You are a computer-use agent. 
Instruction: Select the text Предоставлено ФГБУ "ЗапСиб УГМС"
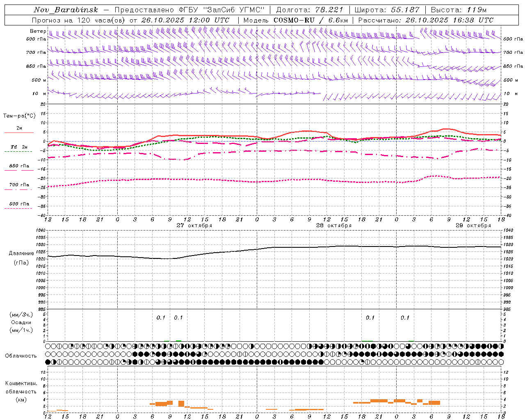pos(189,10)
